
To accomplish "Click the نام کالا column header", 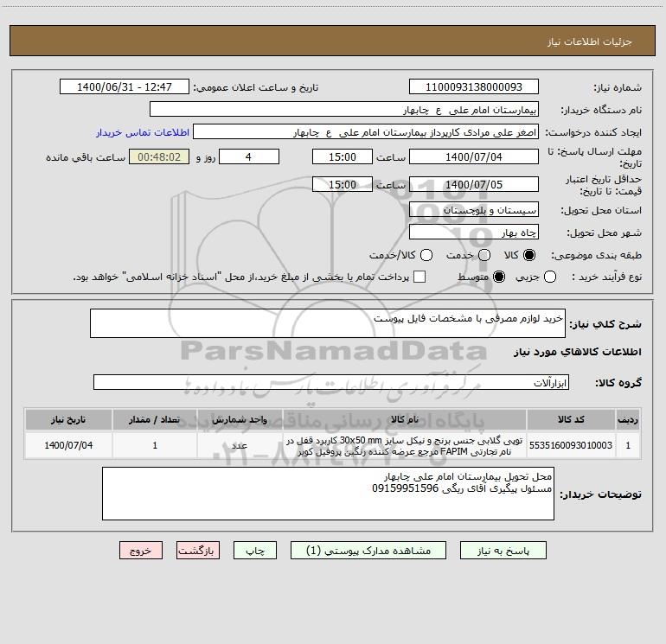I will click(405, 419).
